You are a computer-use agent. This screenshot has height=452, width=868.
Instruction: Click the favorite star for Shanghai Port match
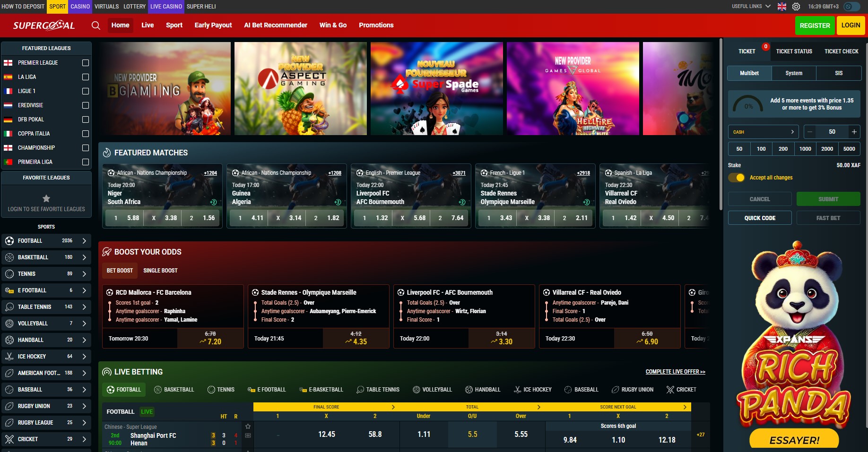click(x=248, y=426)
